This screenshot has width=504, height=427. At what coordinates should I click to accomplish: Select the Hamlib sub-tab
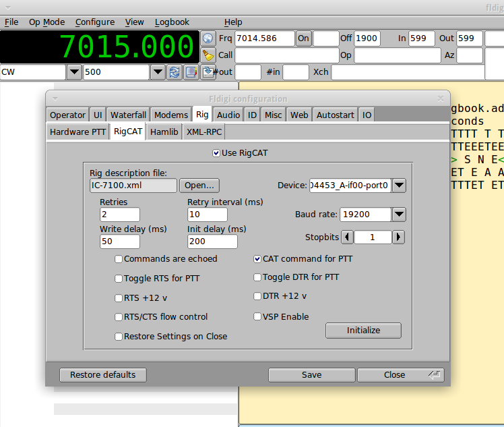point(164,132)
